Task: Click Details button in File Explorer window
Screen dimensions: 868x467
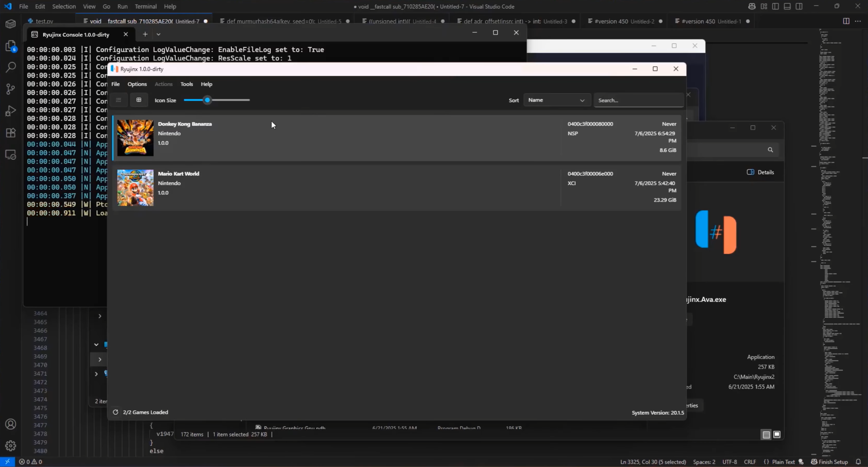Action: 760,172
